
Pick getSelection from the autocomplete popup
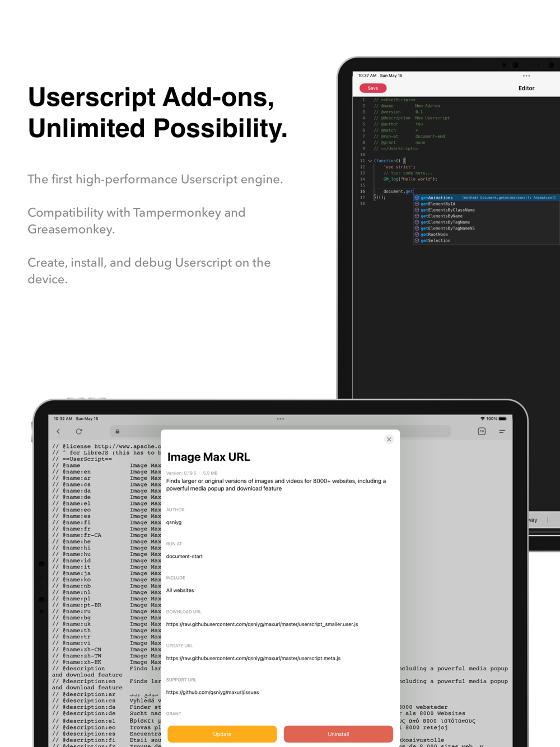coord(435,241)
